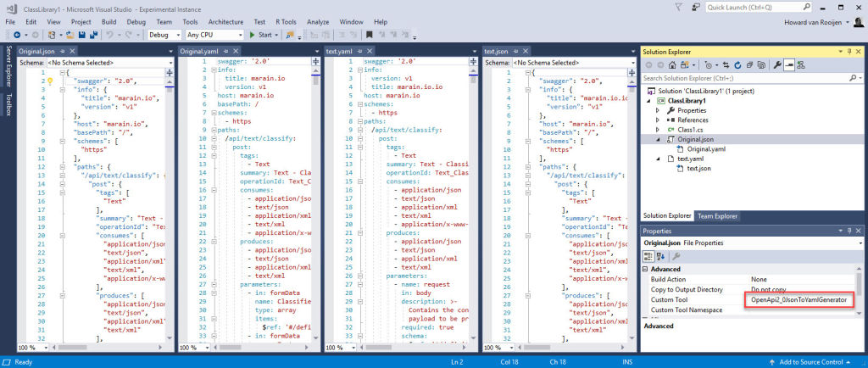This screenshot has height=368, width=868.
Task: Click the lightbulb on line 2 of Original.json
Action: 48,81
